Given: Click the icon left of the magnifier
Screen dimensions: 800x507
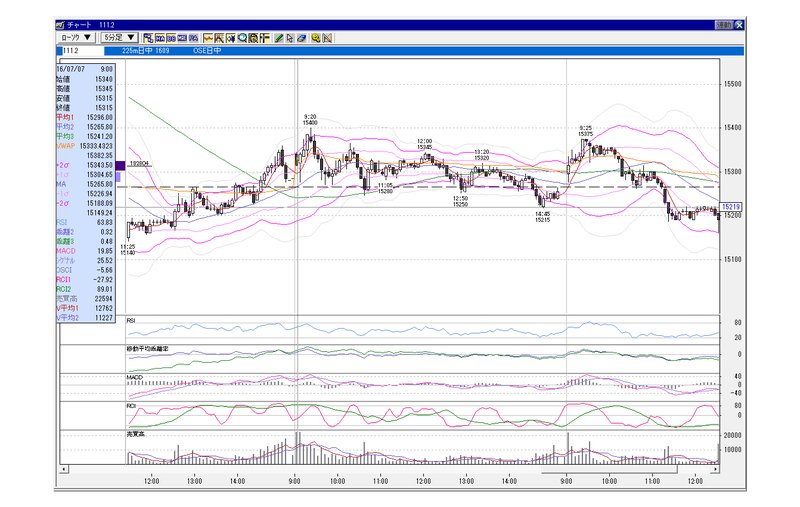Looking at the screenshot, I should point(231,38).
